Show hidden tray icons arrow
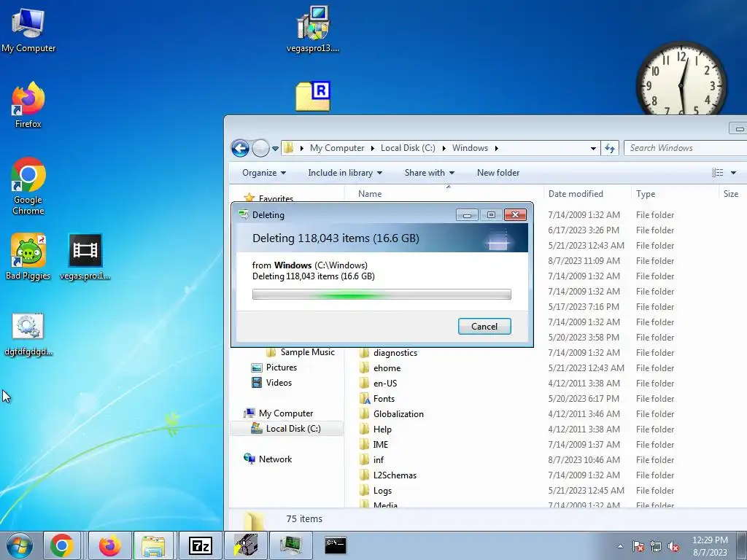Image resolution: width=747 pixels, height=560 pixels. click(x=620, y=546)
